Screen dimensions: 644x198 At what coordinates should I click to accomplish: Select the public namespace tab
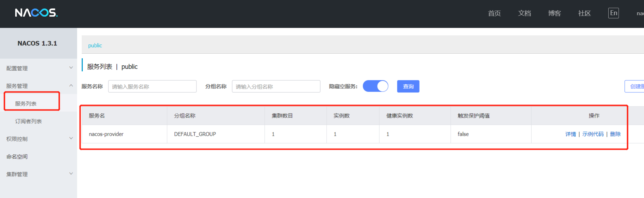[x=95, y=45]
